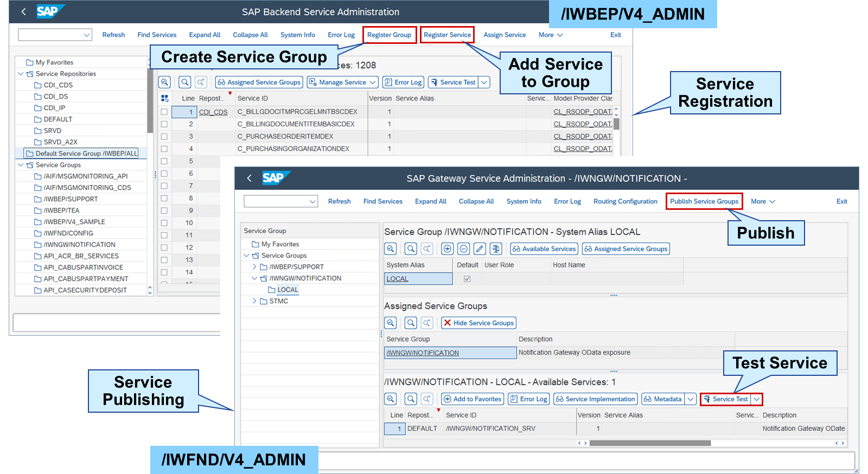Viewport: 868px width, 474px height.
Task: Click My Favorites folder icon in Backend tree
Action: [x=30, y=62]
